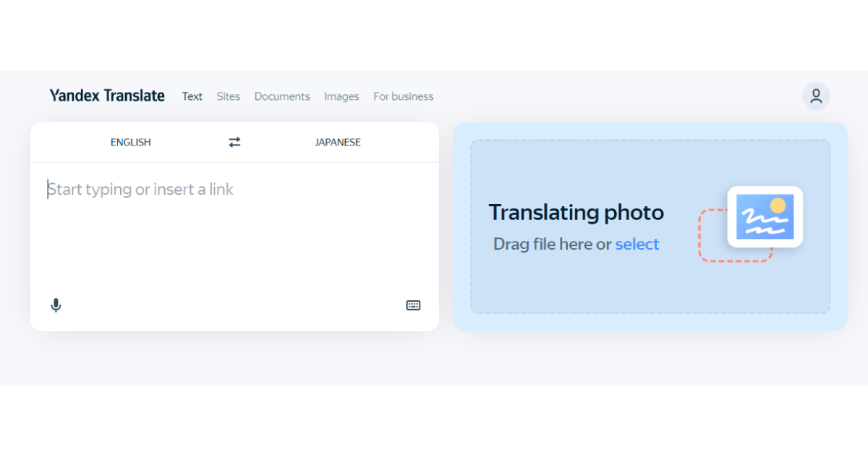
Task: Click the swap languages arrows icon
Action: pyautogui.click(x=234, y=142)
